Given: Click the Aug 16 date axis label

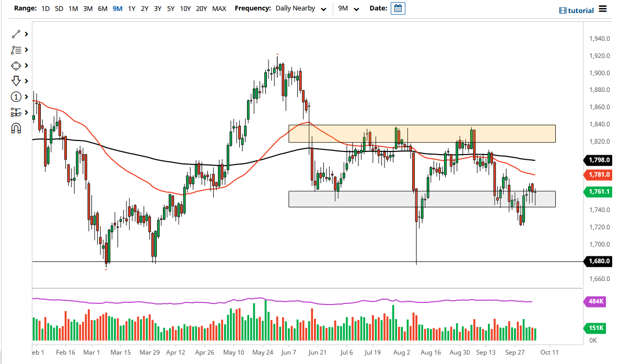Looking at the screenshot, I should (431, 352).
